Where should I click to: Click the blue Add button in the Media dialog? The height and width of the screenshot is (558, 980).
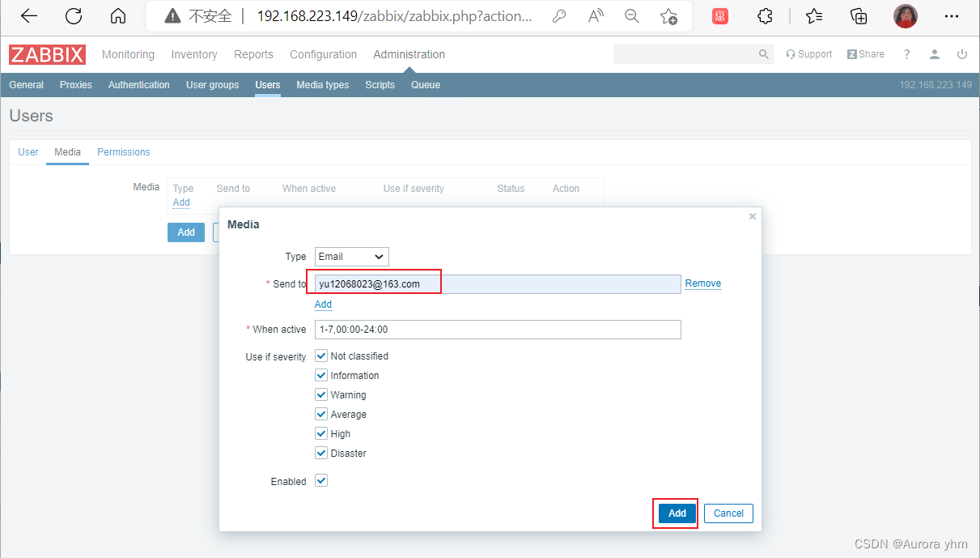(677, 513)
